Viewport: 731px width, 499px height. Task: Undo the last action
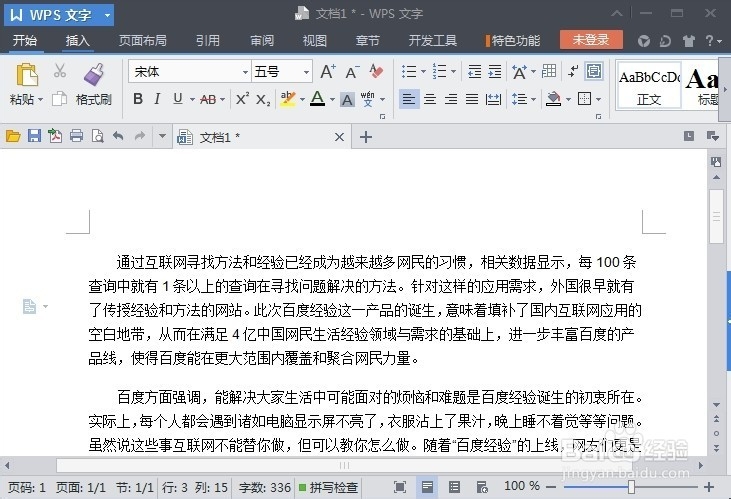coord(118,136)
